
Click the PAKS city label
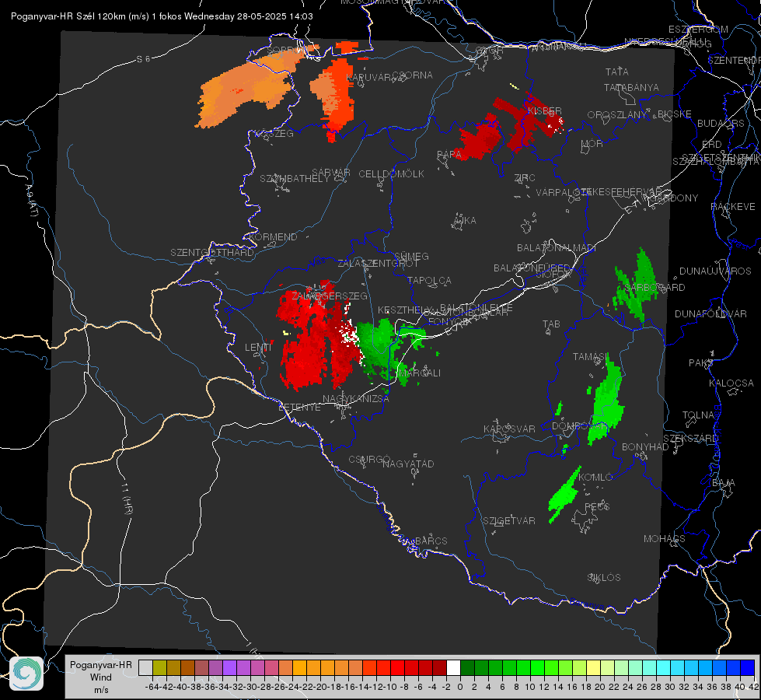coord(700,363)
